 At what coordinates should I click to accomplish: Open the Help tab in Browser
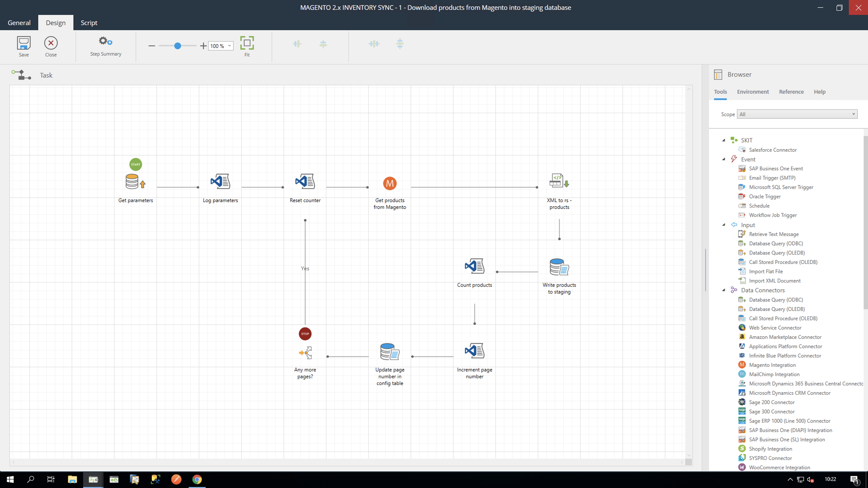pyautogui.click(x=819, y=91)
